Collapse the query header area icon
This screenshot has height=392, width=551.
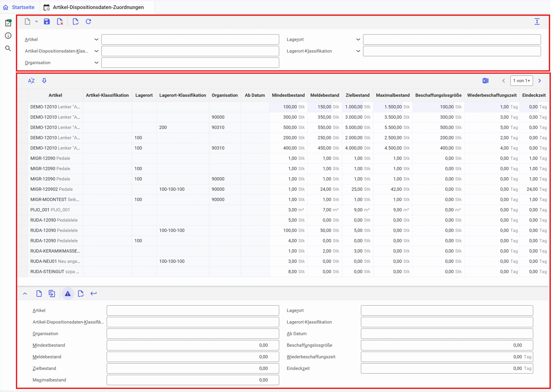pyautogui.click(x=537, y=22)
